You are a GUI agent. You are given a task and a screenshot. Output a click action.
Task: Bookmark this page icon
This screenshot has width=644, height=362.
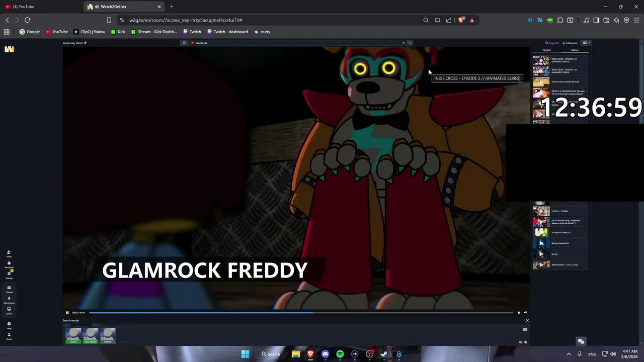pos(109,20)
